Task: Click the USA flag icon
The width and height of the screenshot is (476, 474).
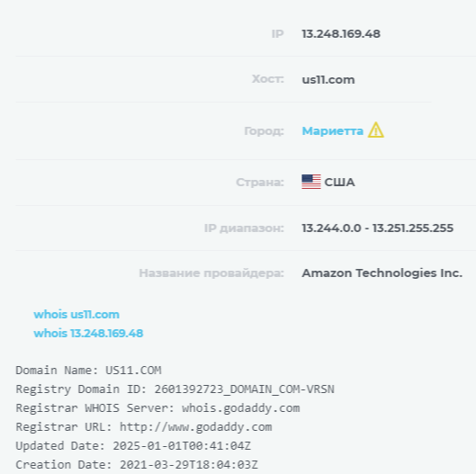Action: click(311, 182)
